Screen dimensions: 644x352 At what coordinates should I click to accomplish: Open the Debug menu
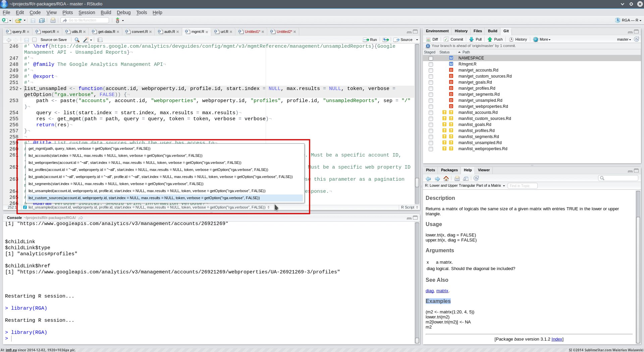click(123, 12)
